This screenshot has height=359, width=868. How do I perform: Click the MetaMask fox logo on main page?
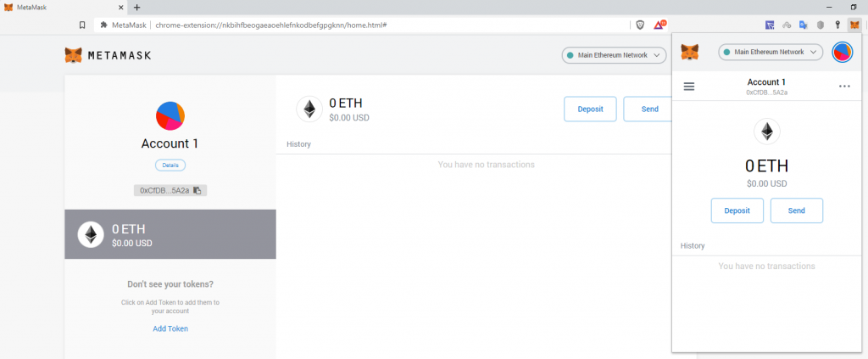74,55
